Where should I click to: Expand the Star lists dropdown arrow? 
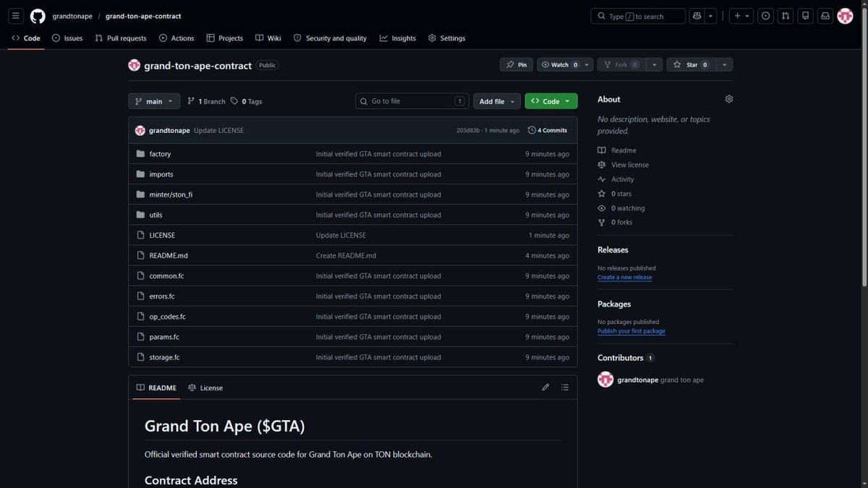click(x=724, y=65)
